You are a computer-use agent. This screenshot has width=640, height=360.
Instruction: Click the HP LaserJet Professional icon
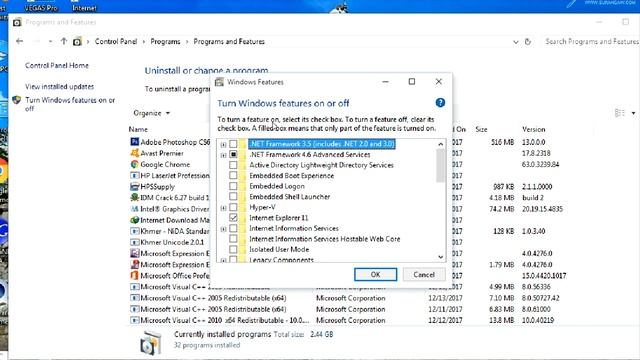134,176
